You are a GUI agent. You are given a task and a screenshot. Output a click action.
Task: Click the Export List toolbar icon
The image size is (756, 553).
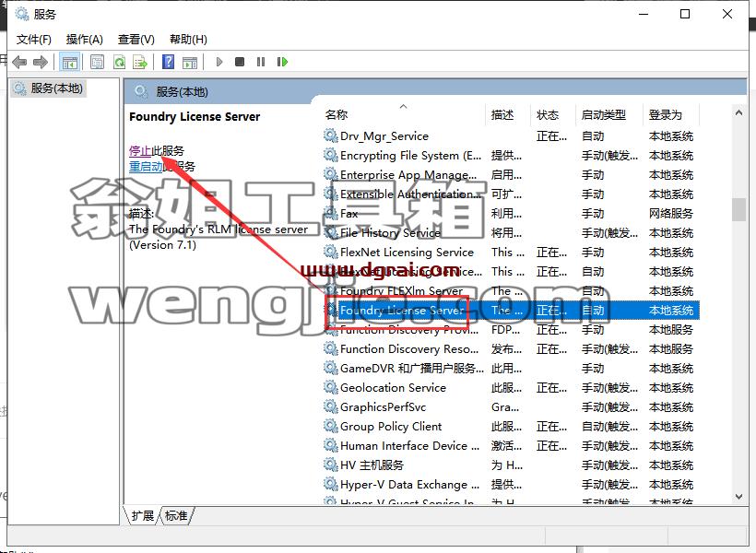(140, 62)
